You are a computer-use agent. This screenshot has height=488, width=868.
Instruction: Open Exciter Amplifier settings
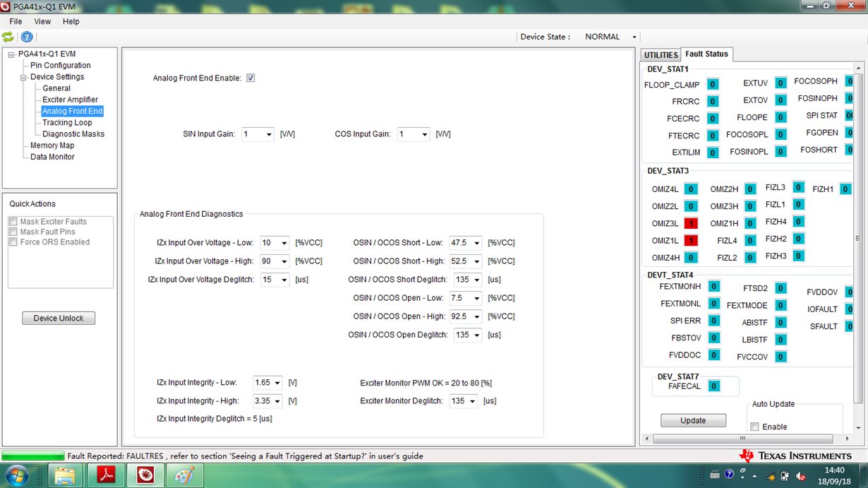(70, 100)
